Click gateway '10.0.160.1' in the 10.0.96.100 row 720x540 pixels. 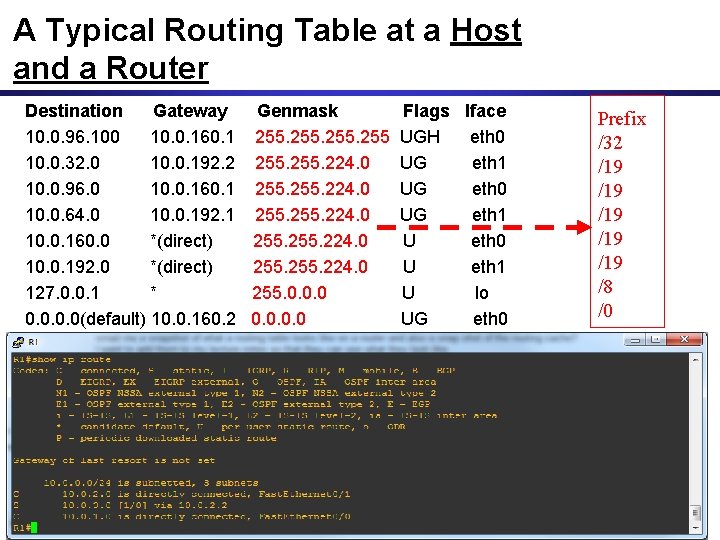point(192,137)
